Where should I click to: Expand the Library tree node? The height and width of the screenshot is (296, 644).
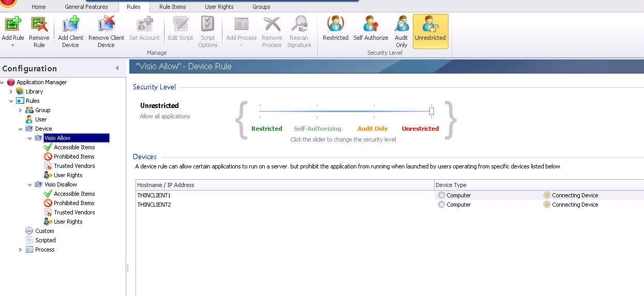tap(11, 91)
